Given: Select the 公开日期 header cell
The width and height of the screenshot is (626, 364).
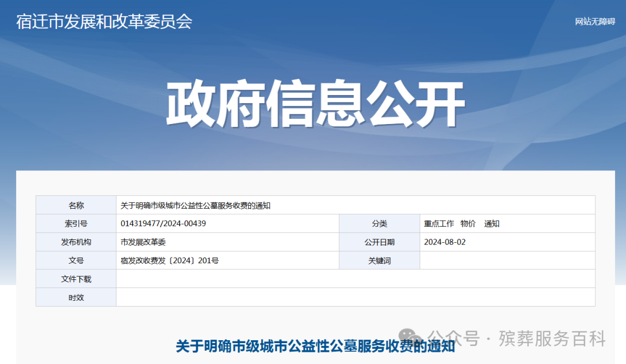Looking at the screenshot, I should 380,242.
